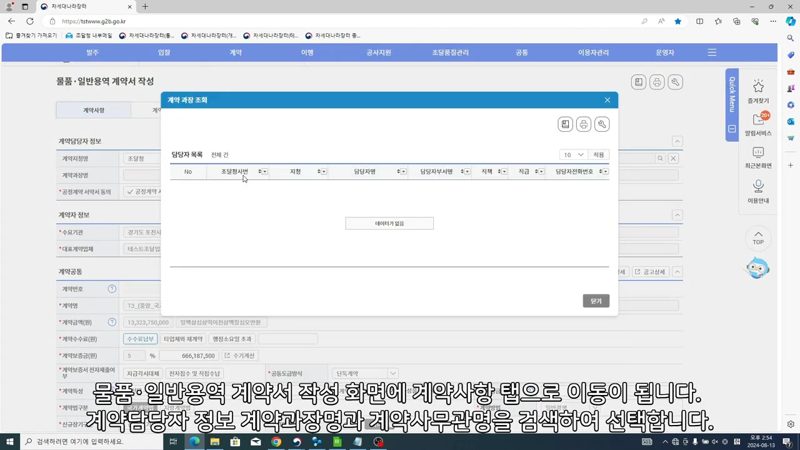The height and width of the screenshot is (450, 800).
Task: Select the 계약사항 tab
Action: (93, 110)
